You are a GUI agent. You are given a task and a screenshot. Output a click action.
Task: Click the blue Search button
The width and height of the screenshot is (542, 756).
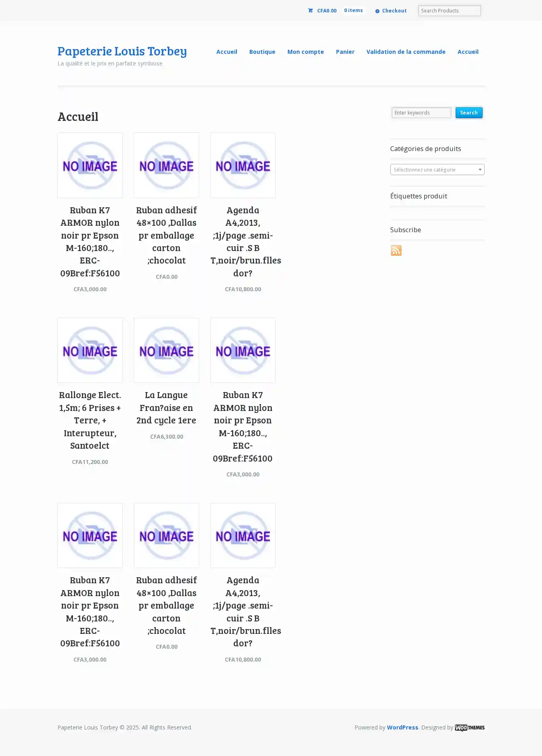tap(469, 112)
